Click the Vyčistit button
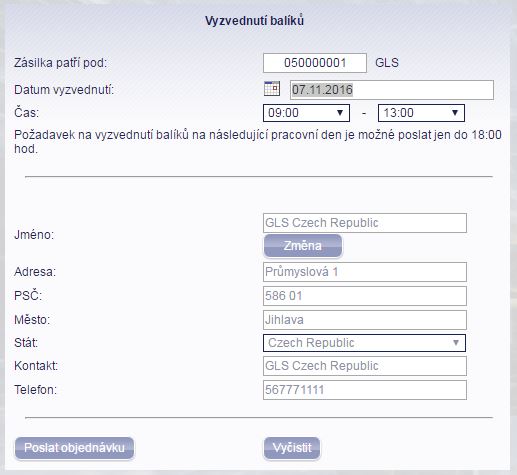This screenshot has height=475, width=517. (292, 448)
